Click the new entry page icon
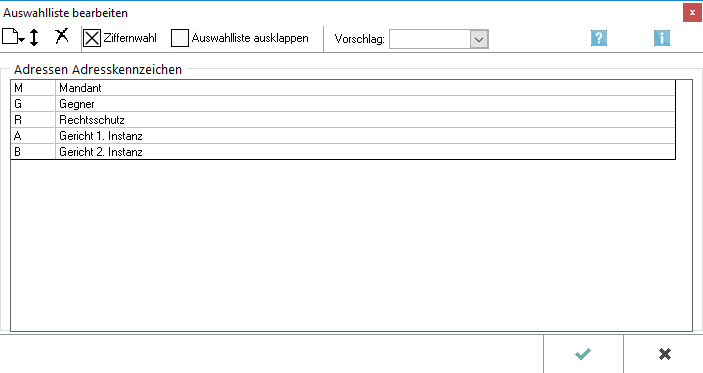The height and width of the screenshot is (373, 703). tap(13, 37)
